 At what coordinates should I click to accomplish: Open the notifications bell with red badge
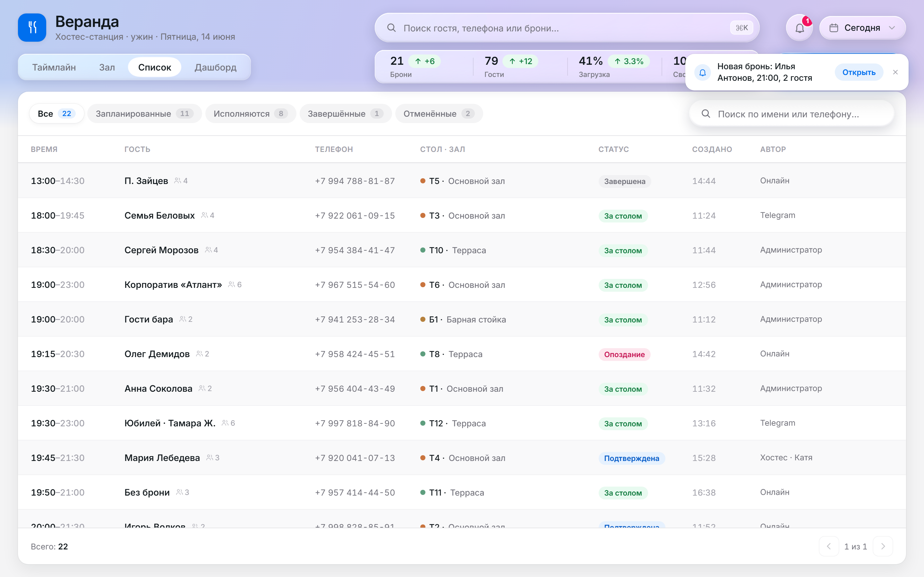tap(799, 28)
